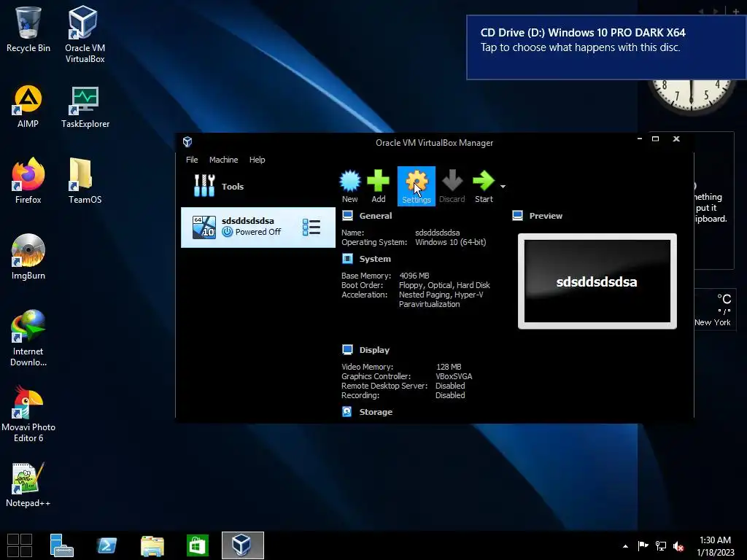
Task: Open the Store from the taskbar
Action: click(198, 545)
